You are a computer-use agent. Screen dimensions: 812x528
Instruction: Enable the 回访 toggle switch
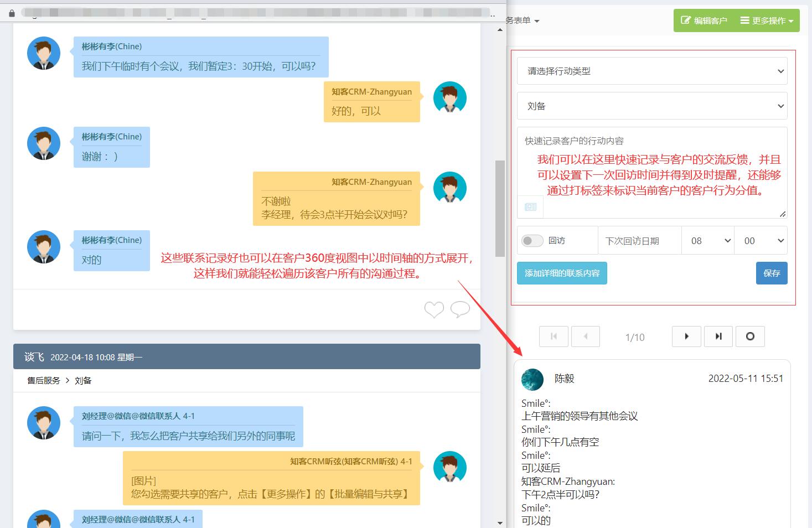(x=532, y=241)
